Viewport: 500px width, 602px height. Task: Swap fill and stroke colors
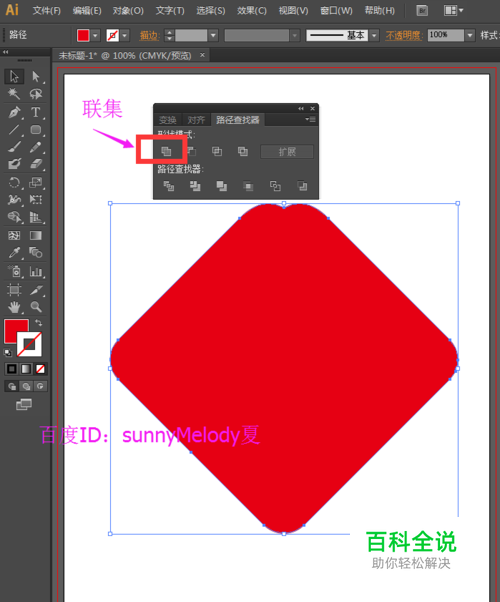[x=38, y=323]
